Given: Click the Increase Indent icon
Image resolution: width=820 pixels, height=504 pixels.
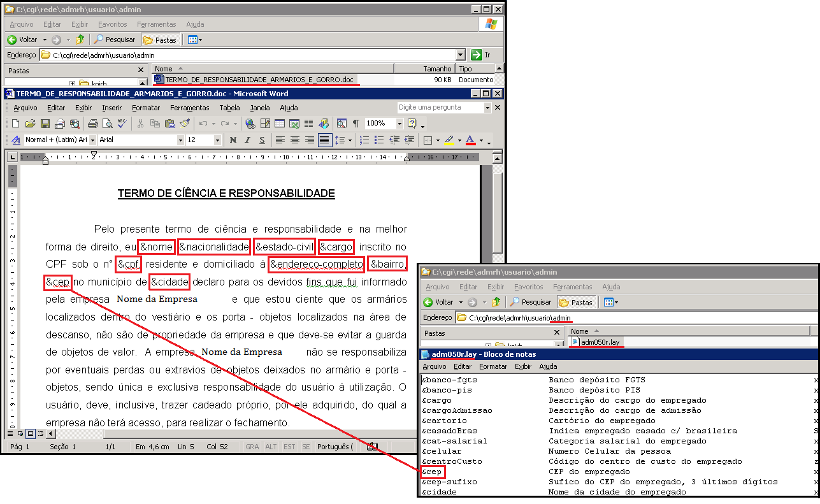Looking at the screenshot, I should 409,140.
